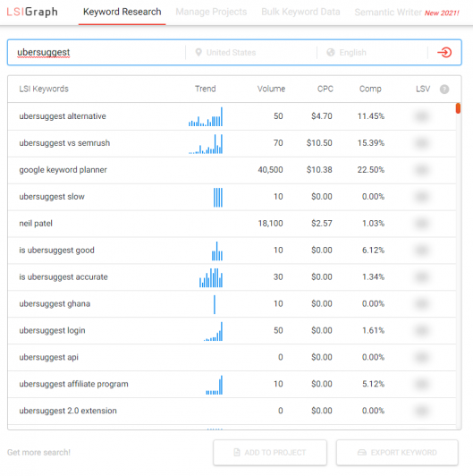473x476 pixels.
Task: Click the Add to Project button
Action: point(270,453)
